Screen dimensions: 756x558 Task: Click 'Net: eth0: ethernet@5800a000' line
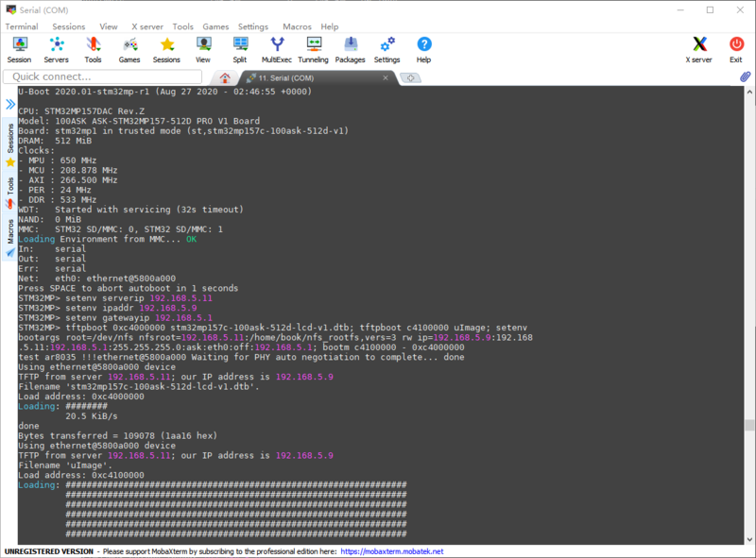click(97, 279)
